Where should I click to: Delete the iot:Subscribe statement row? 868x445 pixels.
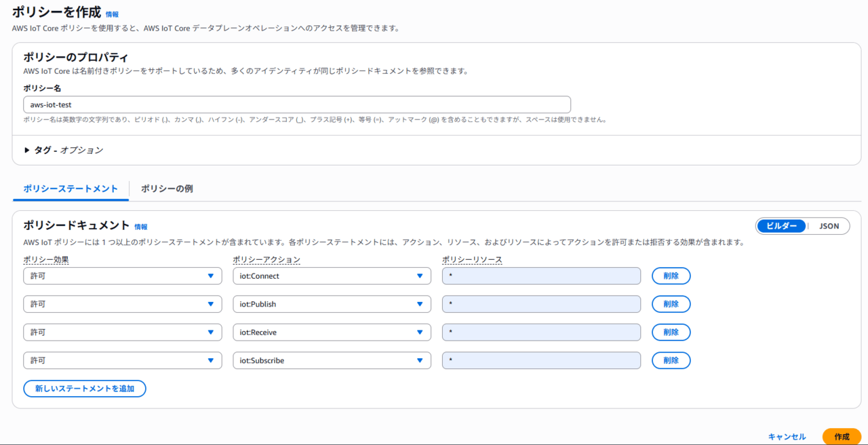[671, 360]
